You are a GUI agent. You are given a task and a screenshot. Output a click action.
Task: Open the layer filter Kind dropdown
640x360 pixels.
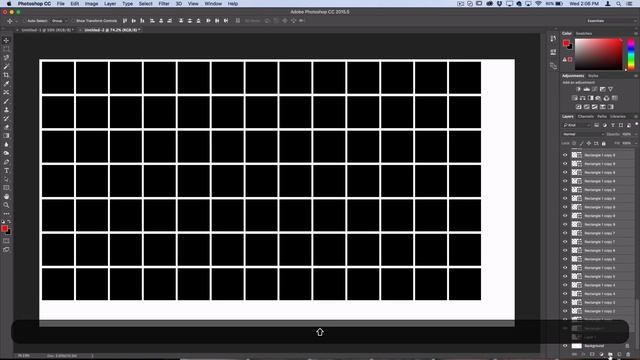[x=576, y=125]
